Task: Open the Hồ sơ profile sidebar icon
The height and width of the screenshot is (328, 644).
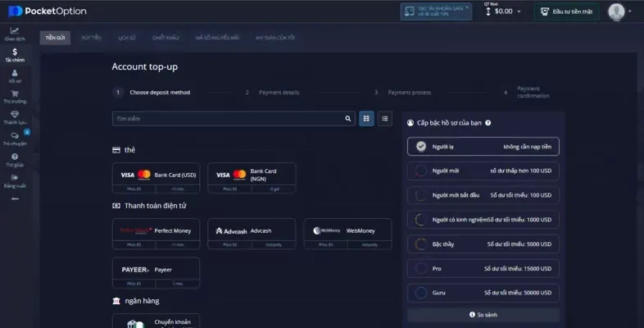Action: tap(15, 76)
